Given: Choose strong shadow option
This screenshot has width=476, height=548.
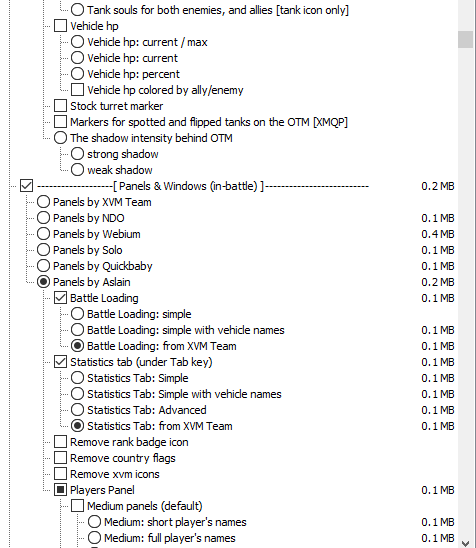Looking at the screenshot, I should (x=77, y=154).
